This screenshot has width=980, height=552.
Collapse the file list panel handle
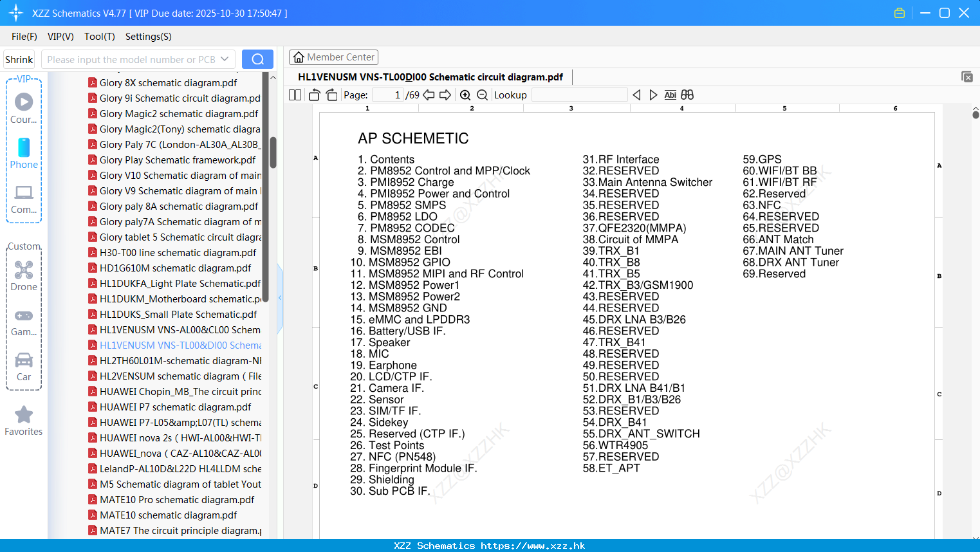click(280, 298)
